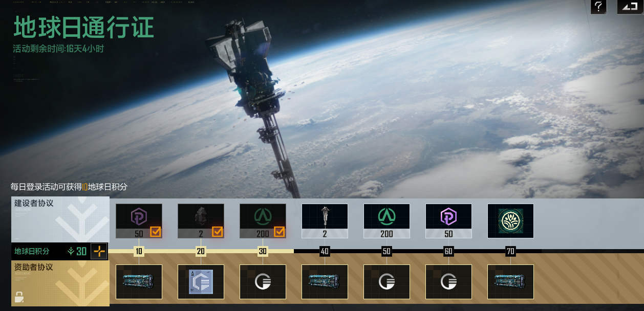
Task: Click the 地球日积分 label
Action: click(x=32, y=251)
